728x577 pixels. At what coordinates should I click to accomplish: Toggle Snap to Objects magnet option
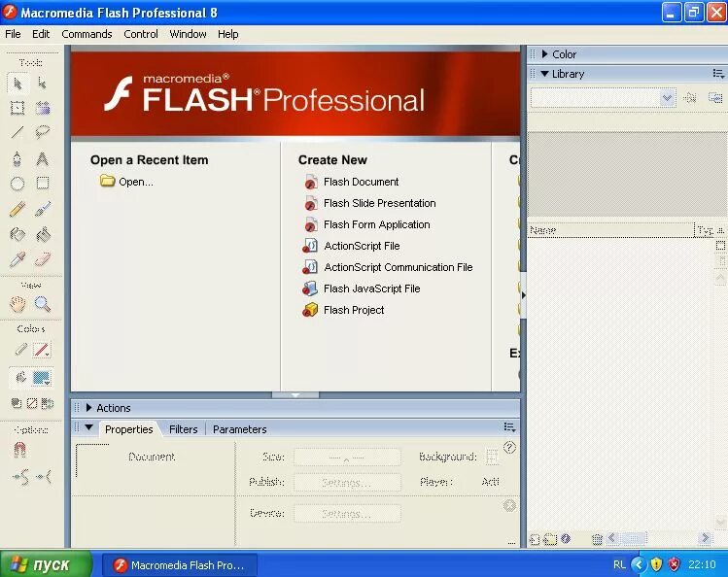[19, 450]
